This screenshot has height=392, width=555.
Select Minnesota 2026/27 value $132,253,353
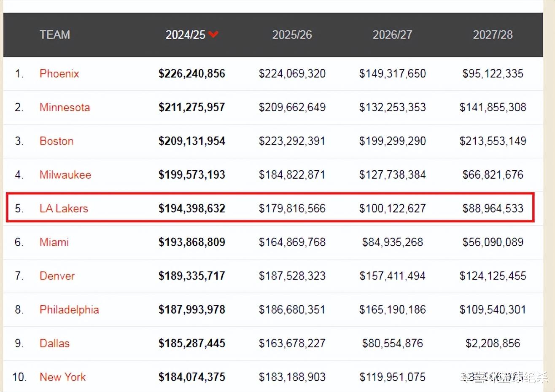(x=393, y=107)
